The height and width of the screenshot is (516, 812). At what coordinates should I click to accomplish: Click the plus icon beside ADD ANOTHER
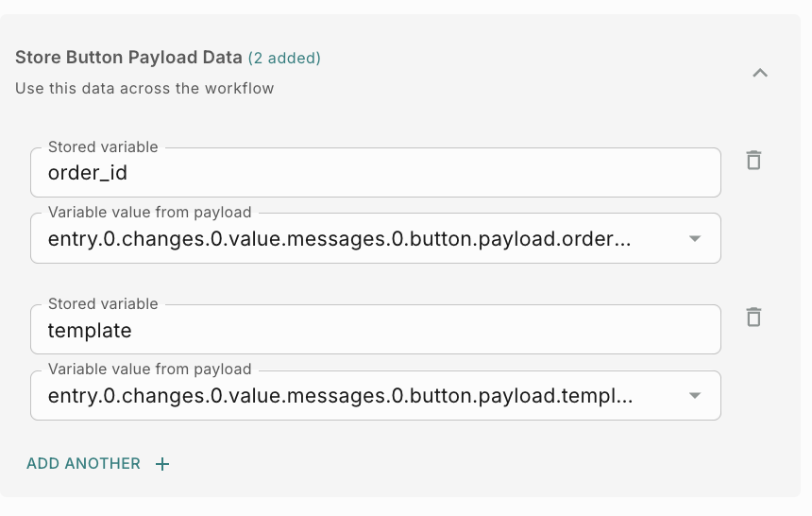(x=162, y=464)
